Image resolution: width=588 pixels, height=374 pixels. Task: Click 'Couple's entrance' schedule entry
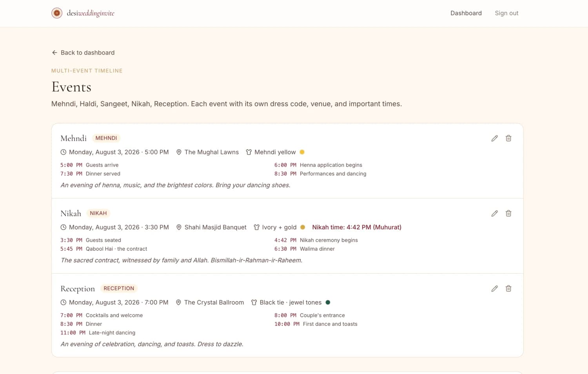pyautogui.click(x=322, y=316)
